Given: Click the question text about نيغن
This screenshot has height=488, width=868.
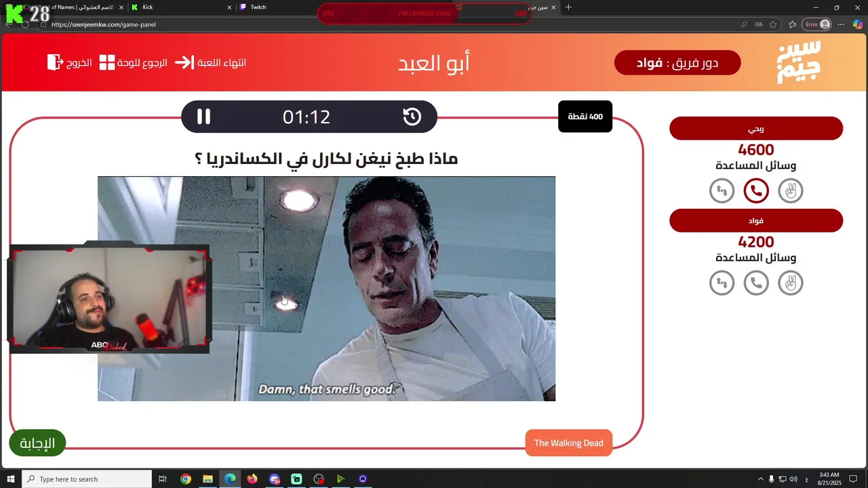Looking at the screenshot, I should coord(326,159).
